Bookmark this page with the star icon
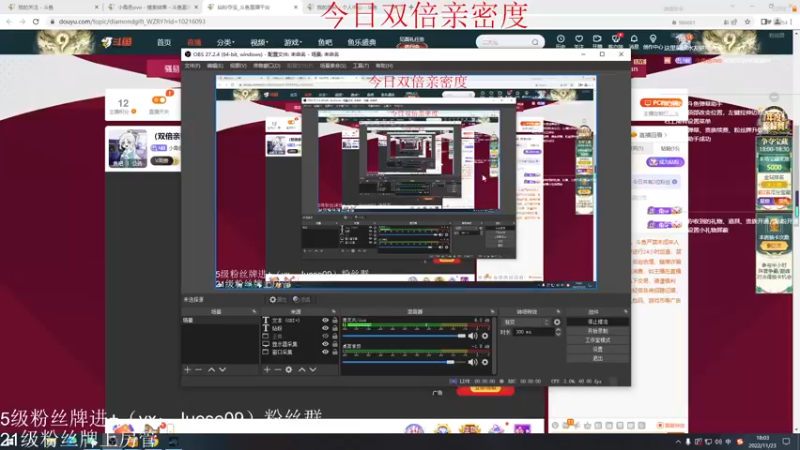 (x=747, y=22)
